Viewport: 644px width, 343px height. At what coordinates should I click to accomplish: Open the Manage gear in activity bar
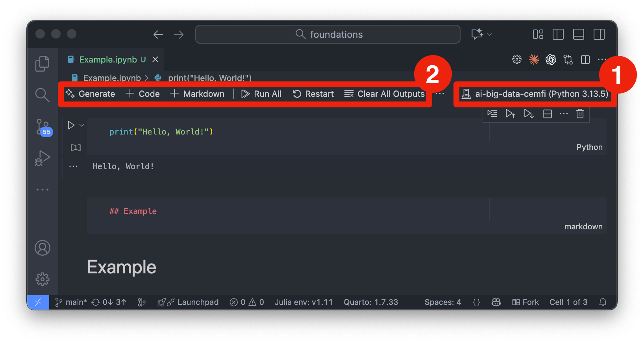(42, 279)
